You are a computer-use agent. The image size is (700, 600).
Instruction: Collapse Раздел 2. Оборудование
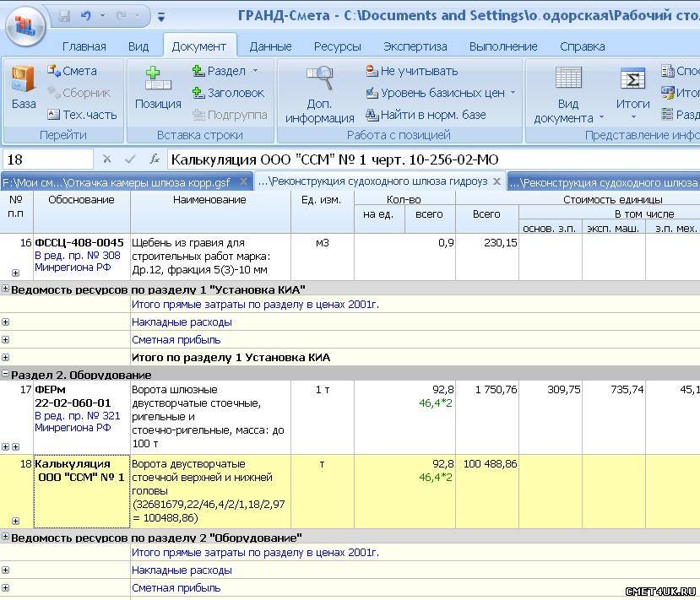5,374
